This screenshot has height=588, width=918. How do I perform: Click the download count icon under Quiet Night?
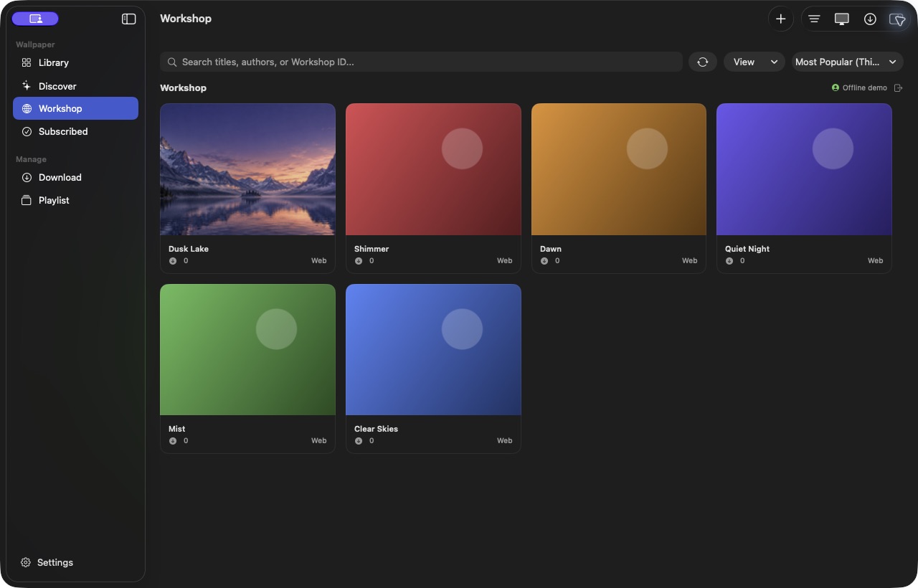[729, 261]
